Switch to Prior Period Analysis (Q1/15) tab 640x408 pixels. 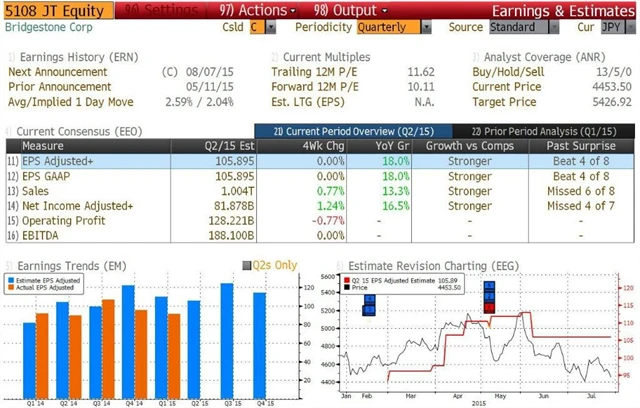click(x=544, y=131)
